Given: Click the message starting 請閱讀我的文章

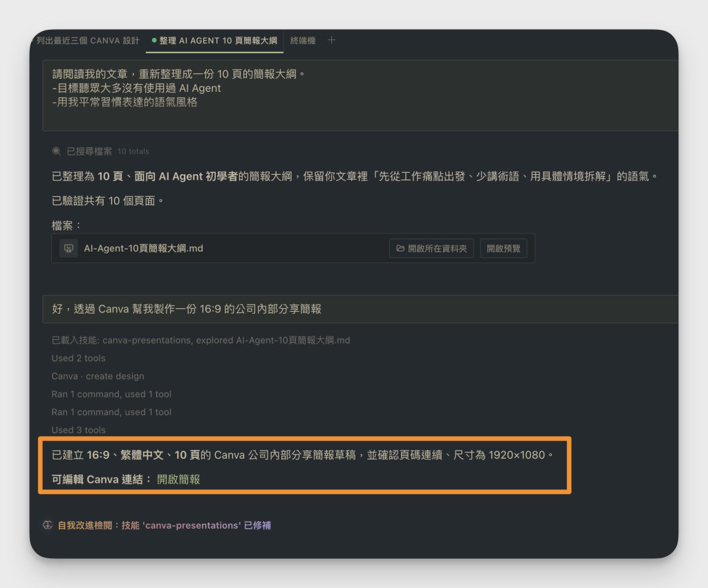Looking at the screenshot, I should pos(360,95).
